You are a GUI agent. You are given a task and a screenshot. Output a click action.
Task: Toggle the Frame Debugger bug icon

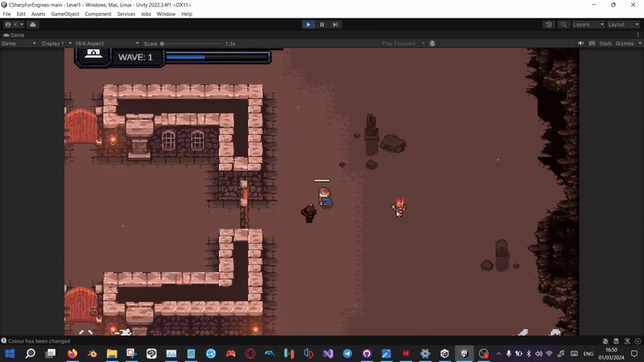[432, 43]
